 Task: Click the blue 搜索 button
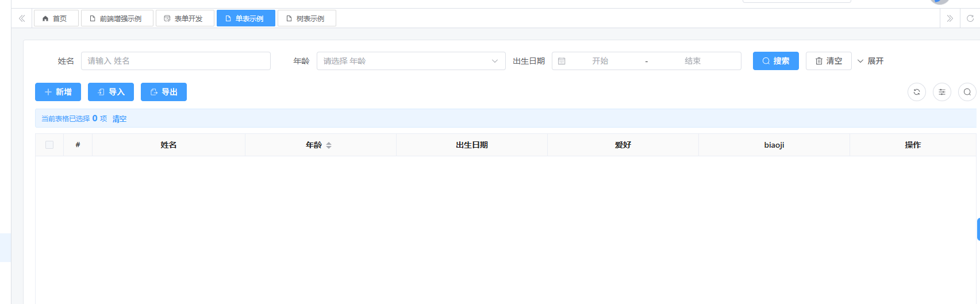tap(775, 61)
